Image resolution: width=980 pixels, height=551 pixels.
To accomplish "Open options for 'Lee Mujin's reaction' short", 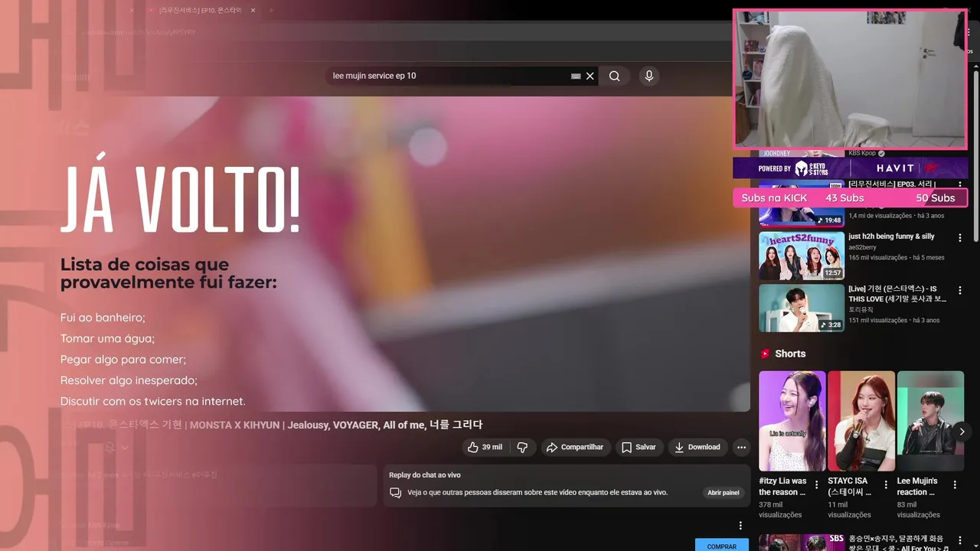I will [x=955, y=484].
